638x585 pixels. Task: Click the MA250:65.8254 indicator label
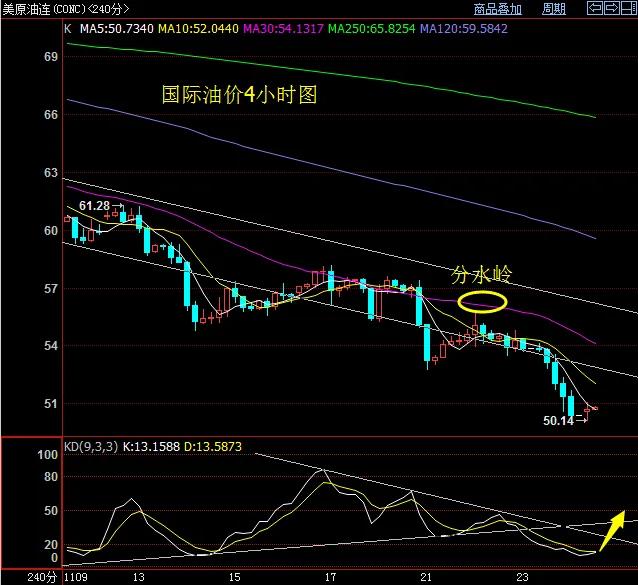tap(371, 29)
